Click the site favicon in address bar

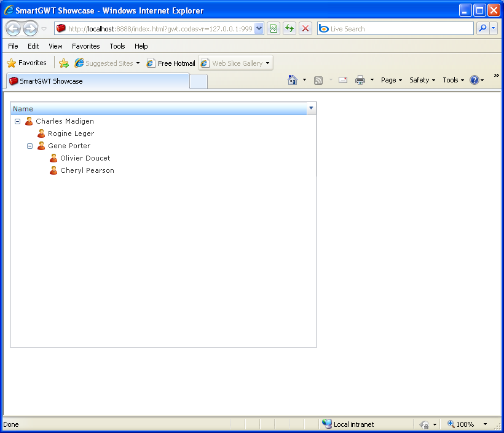pos(61,29)
